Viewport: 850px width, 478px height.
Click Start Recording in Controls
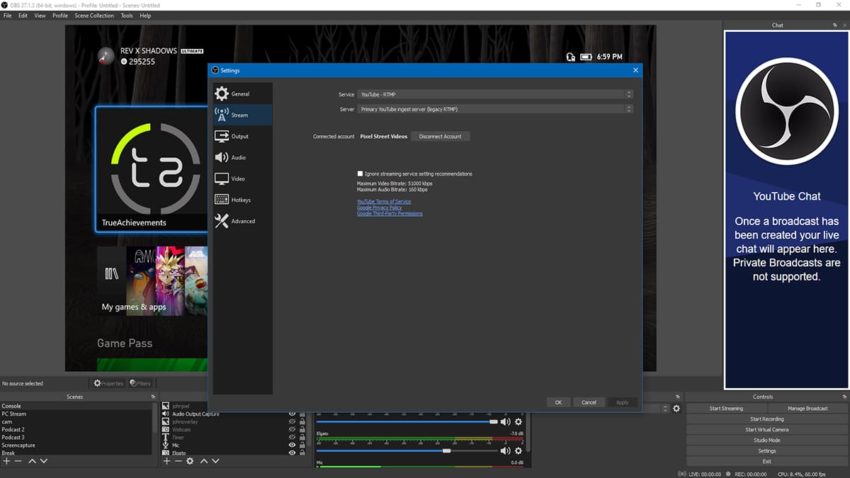pos(767,419)
